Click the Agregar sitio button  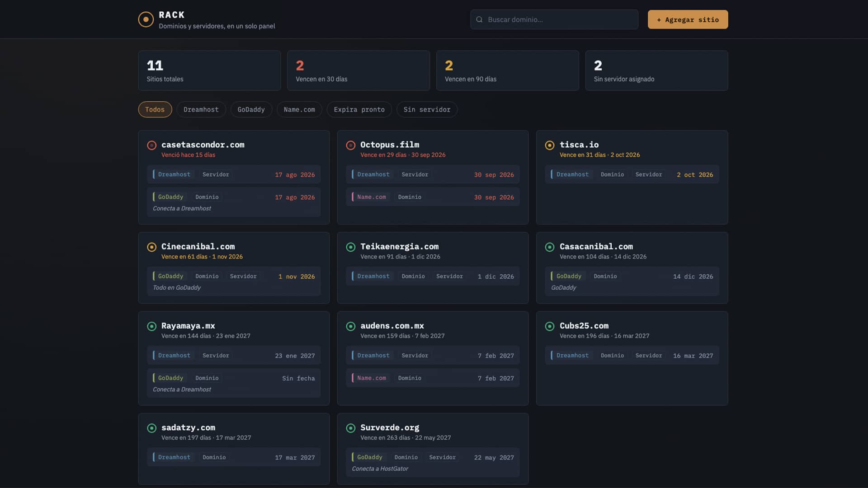click(x=688, y=19)
